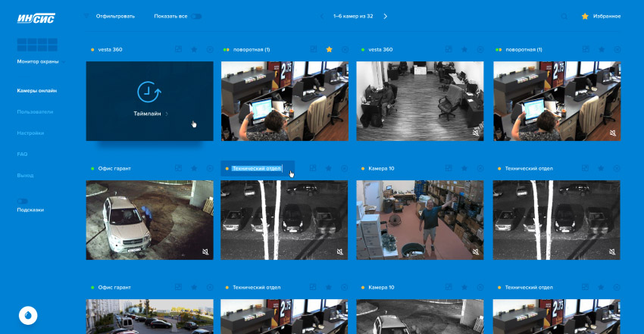The height and width of the screenshot is (334, 644).
Task: Open the FAQ section
Action: [x=22, y=154]
